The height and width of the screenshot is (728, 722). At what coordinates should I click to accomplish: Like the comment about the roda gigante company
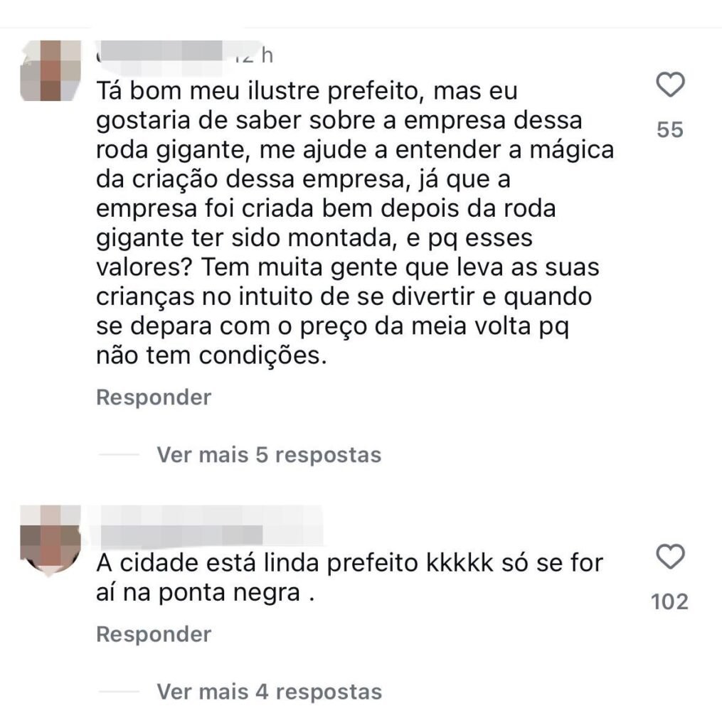point(669,86)
